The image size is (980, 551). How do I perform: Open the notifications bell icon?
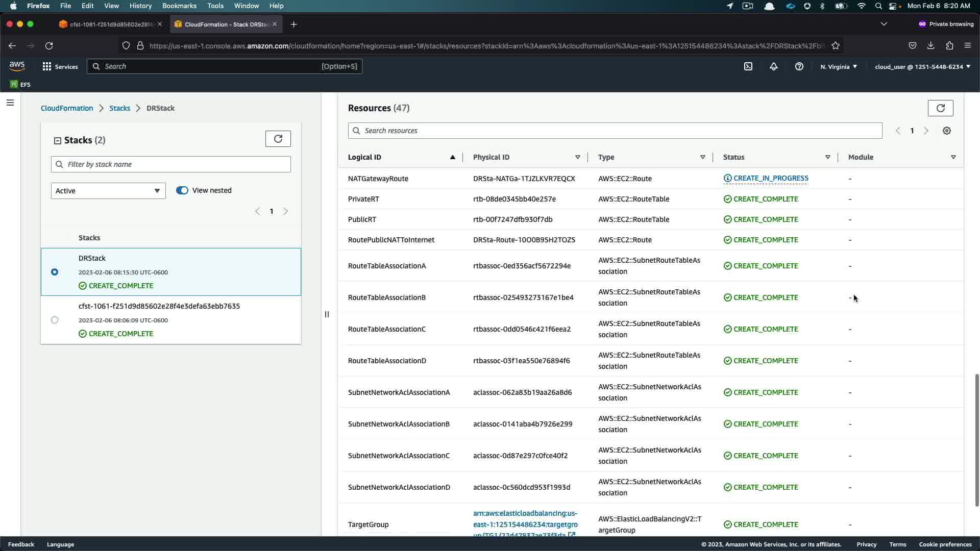pyautogui.click(x=774, y=66)
